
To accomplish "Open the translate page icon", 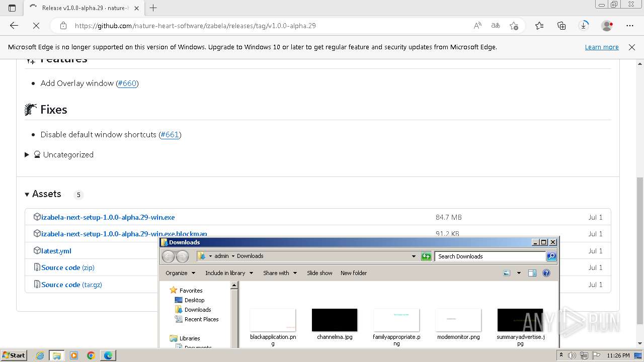I will (496, 26).
